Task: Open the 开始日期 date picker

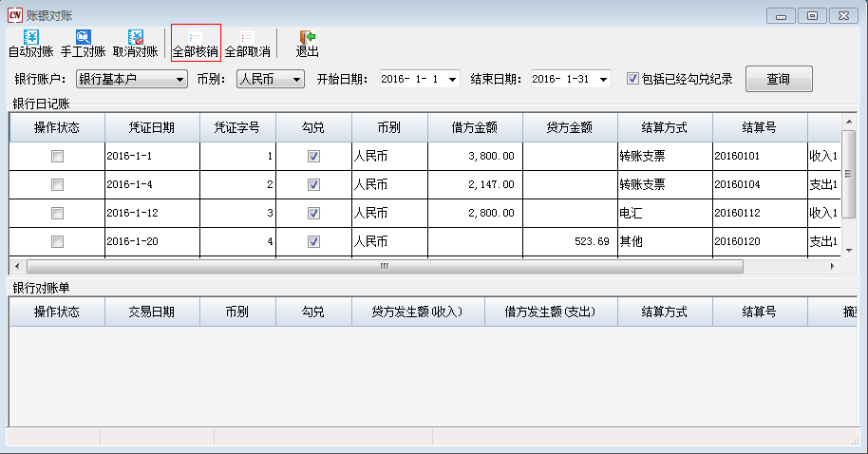Action: (x=452, y=79)
